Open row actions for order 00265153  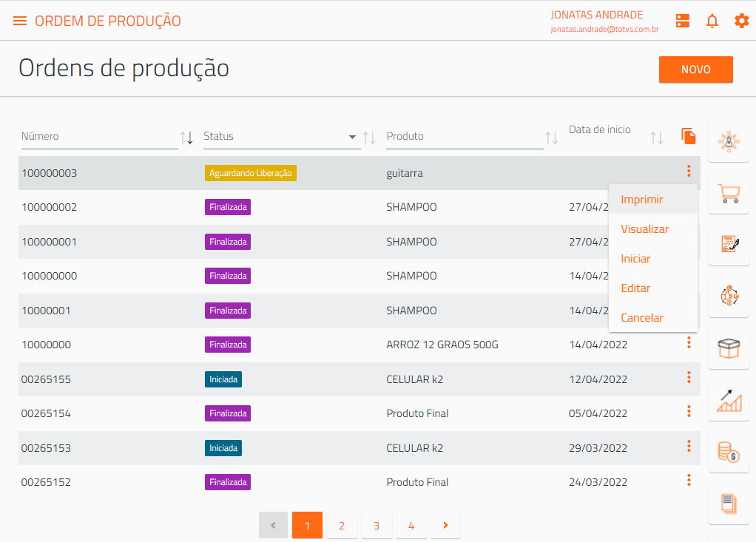tap(689, 446)
